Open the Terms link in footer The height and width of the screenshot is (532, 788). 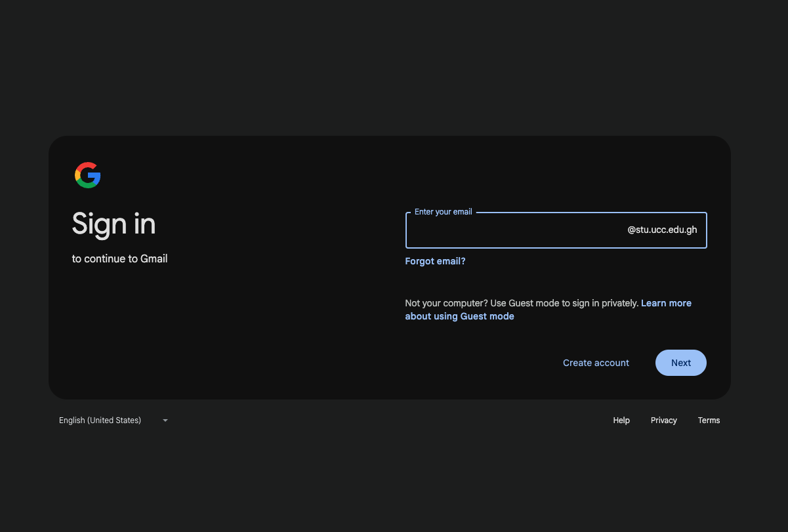(709, 420)
